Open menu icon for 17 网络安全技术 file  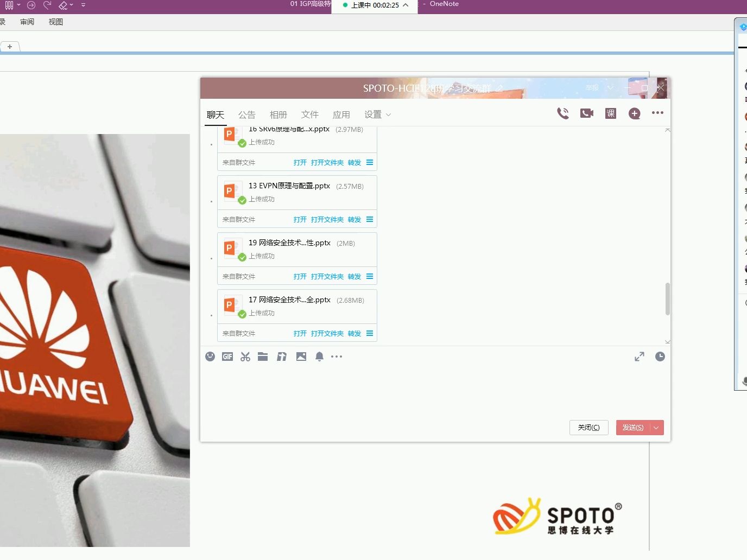370,333
